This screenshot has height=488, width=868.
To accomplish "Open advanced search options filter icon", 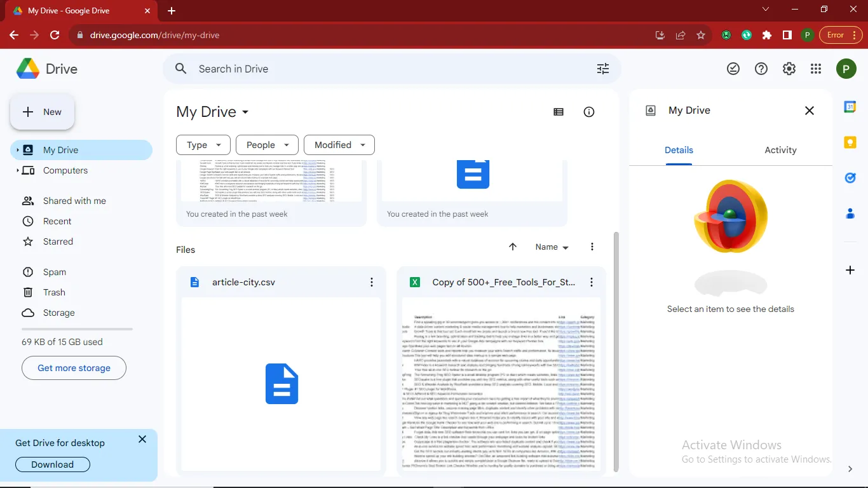I will (x=602, y=68).
